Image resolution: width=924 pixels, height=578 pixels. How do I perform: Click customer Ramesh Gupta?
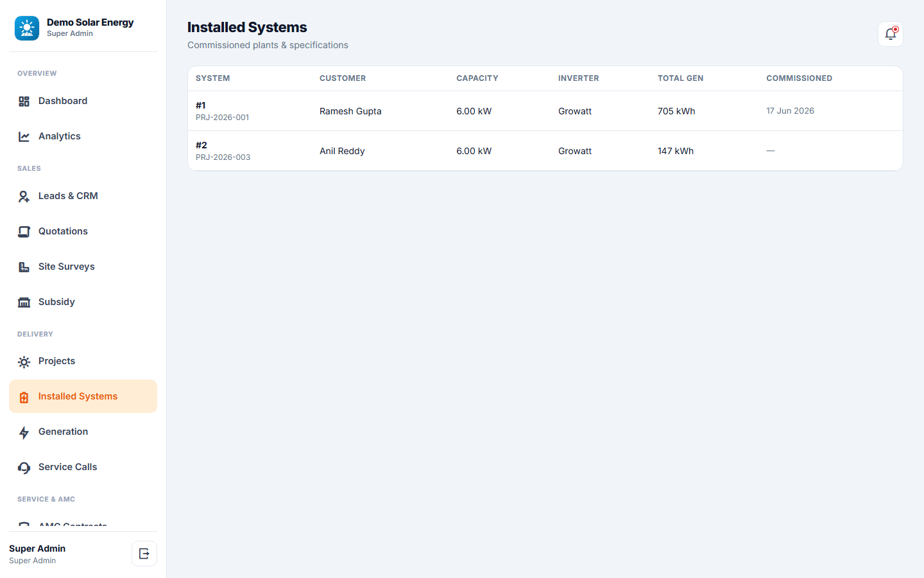pyautogui.click(x=350, y=111)
